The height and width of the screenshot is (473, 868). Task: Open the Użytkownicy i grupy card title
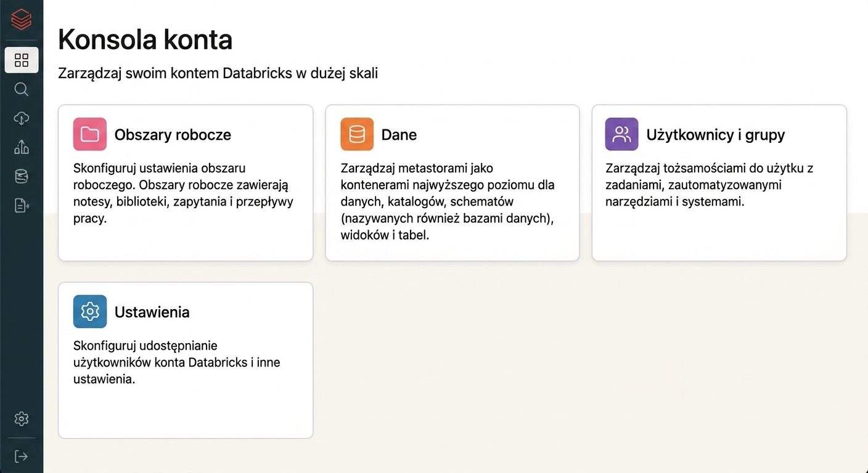coord(716,135)
